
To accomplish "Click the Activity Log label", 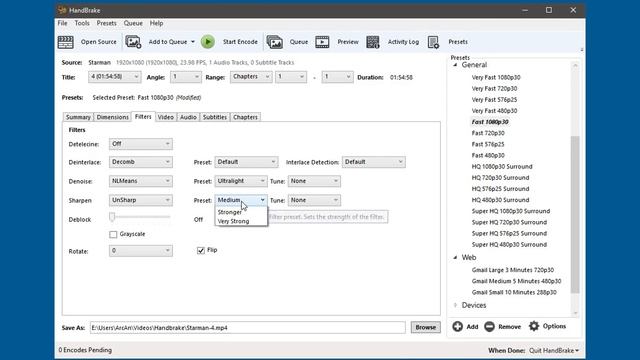I will pyautogui.click(x=403, y=42).
